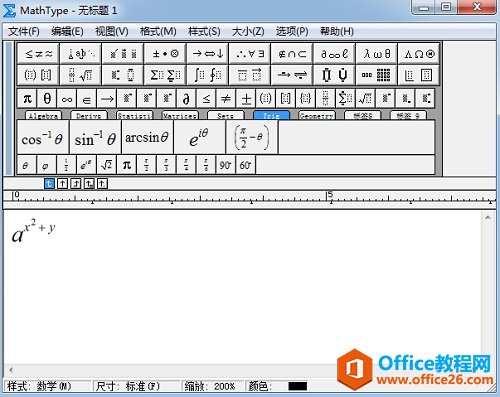Open the operator symbols palette (±•⊗)
The image size is (500, 397).
click(165, 54)
